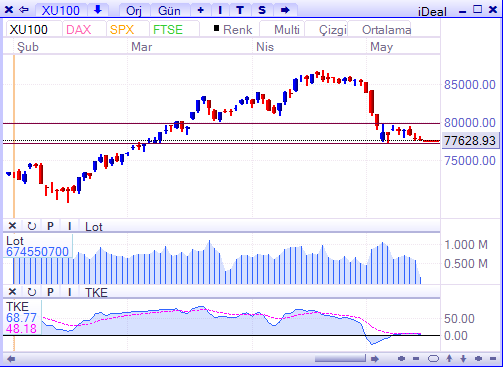Image resolution: width=503 pixels, height=367 pixels.
Task: Close the TKE indicator panel
Action: [12, 292]
